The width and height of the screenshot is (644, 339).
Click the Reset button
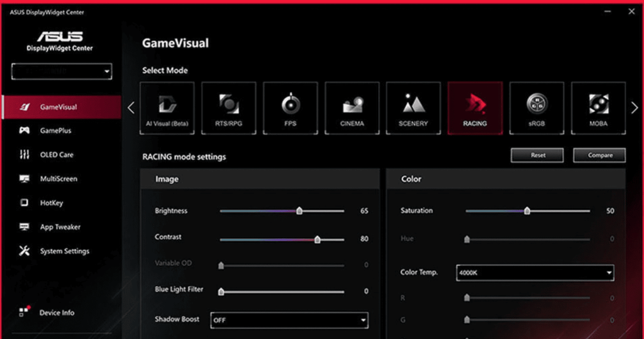pyautogui.click(x=537, y=155)
